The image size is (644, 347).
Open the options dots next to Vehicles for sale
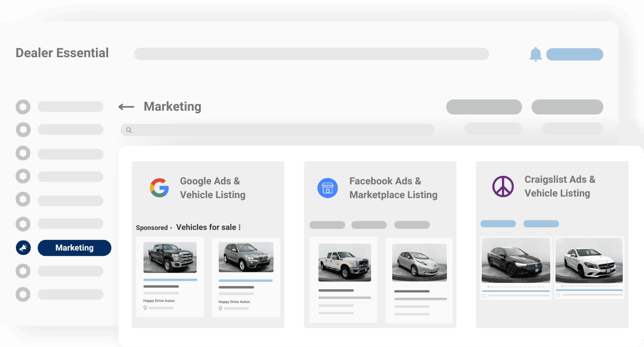click(x=240, y=227)
